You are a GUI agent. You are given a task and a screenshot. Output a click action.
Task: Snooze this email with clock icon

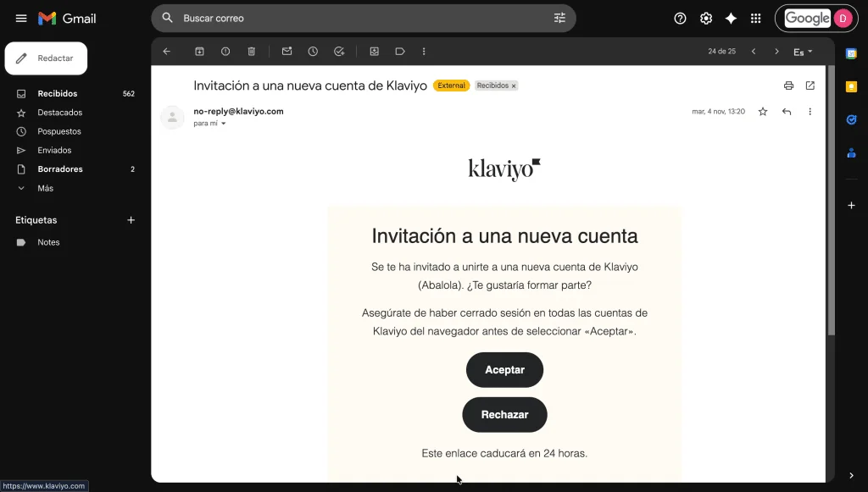click(x=313, y=52)
